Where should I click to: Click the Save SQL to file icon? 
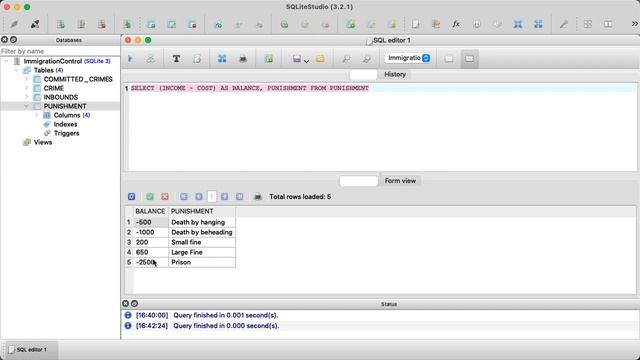click(297, 59)
